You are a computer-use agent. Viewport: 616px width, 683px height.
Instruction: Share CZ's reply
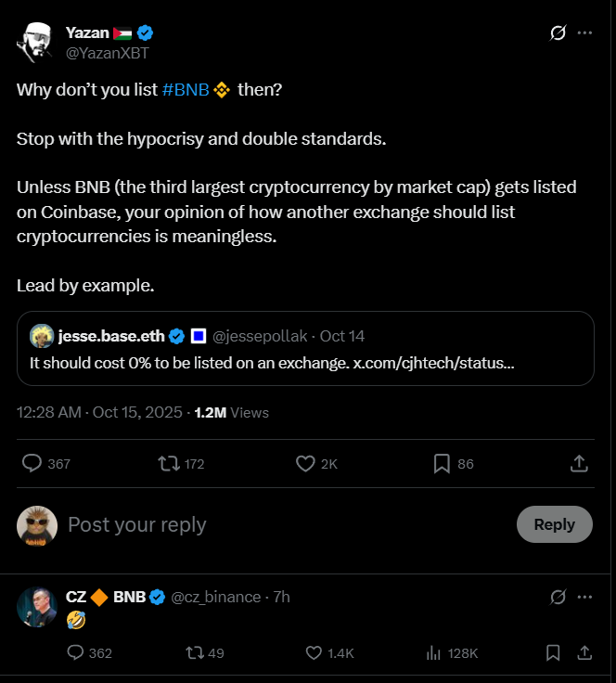[x=584, y=653]
